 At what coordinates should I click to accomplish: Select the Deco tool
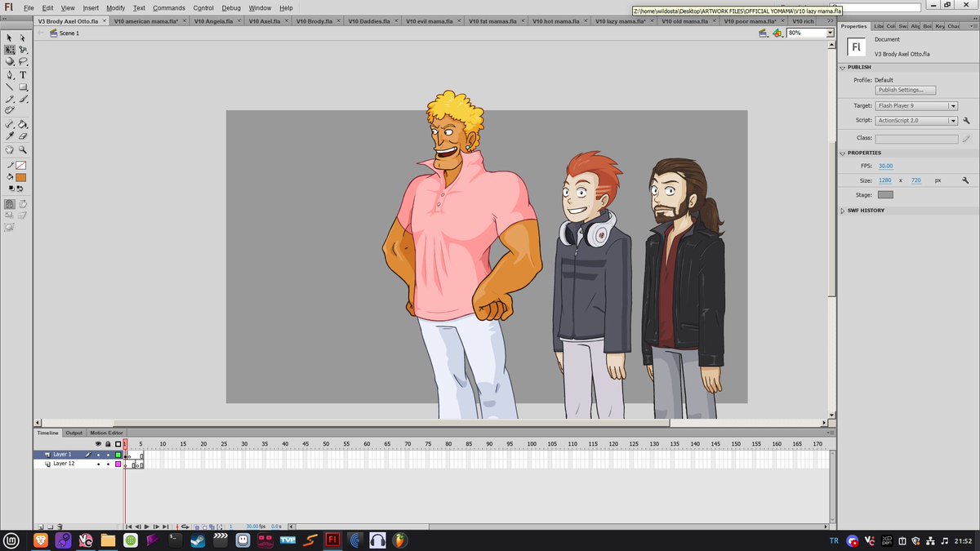click(9, 109)
